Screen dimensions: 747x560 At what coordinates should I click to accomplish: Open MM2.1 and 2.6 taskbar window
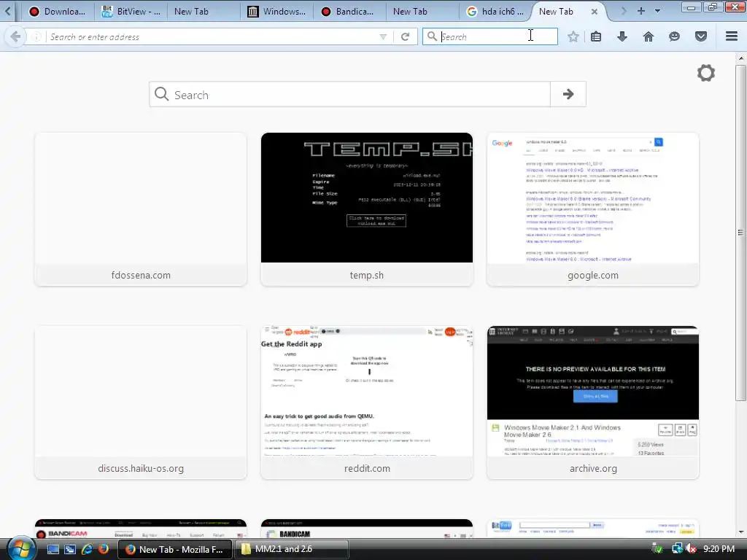tap(291, 549)
